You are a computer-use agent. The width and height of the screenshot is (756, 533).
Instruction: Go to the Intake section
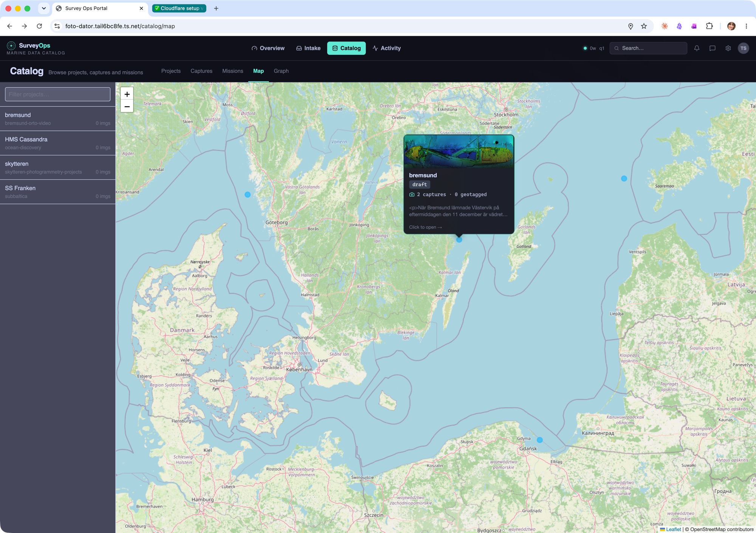pos(308,48)
